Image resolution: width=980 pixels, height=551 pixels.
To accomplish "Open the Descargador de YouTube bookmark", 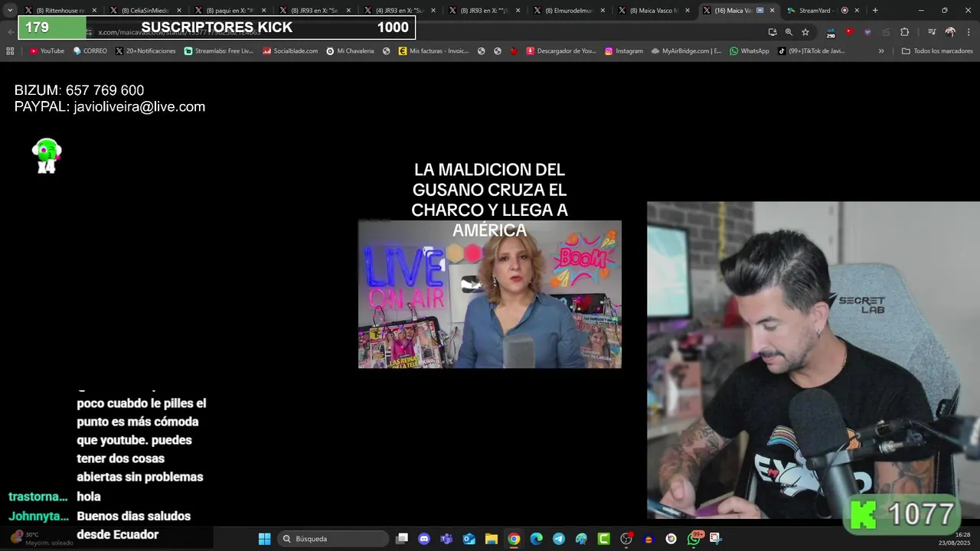I will pyautogui.click(x=560, y=51).
